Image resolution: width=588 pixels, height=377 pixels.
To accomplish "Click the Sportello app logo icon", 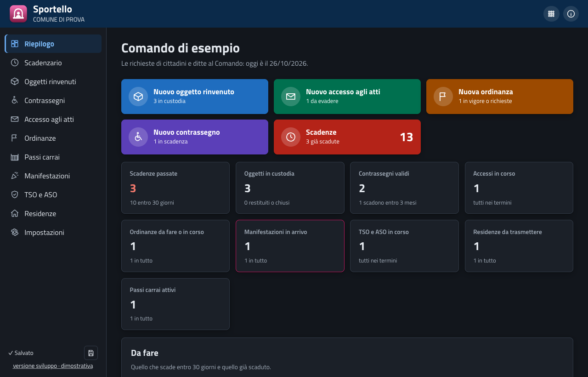I will [x=18, y=14].
